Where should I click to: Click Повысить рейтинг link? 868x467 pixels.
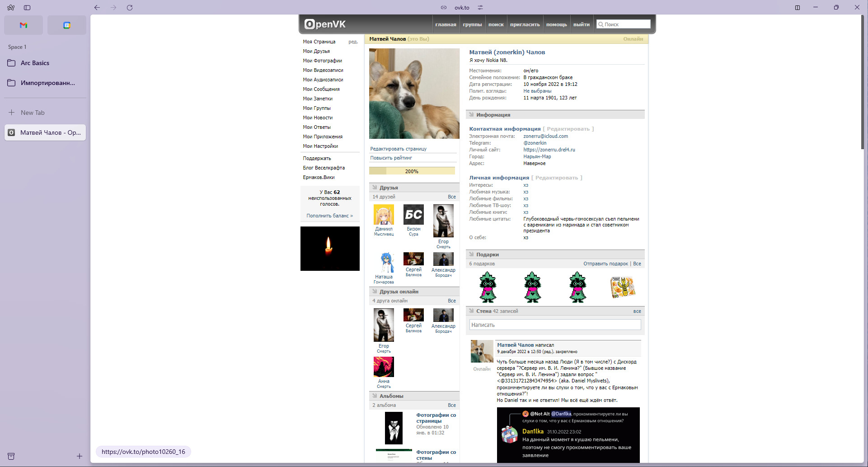point(391,158)
